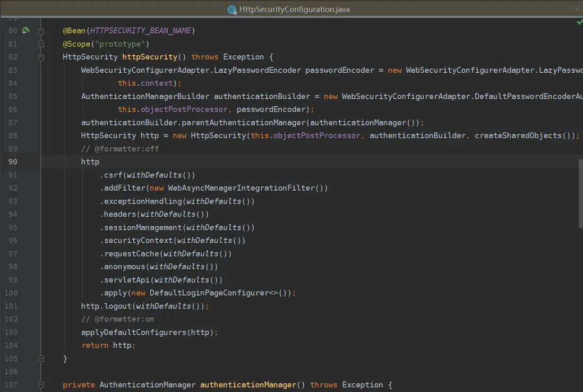This screenshot has width=583, height=392.
Task: Collapse the fold marker at line 80
Action: tap(41, 31)
